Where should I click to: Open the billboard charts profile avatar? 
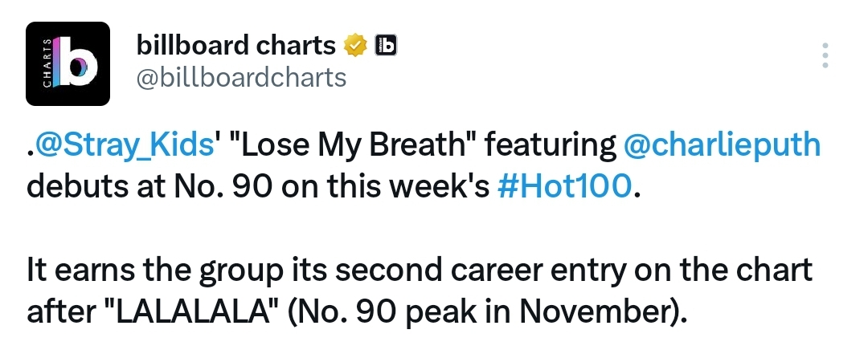pos(68,63)
